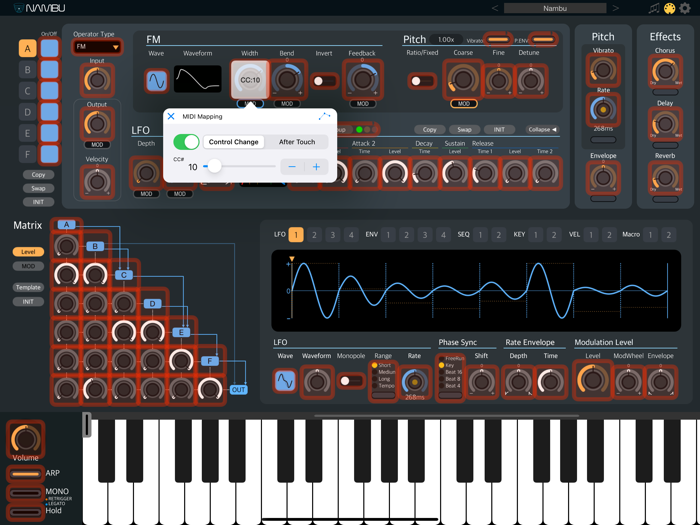Click the operator Output knob
The height and width of the screenshot is (525, 700).
tap(97, 123)
